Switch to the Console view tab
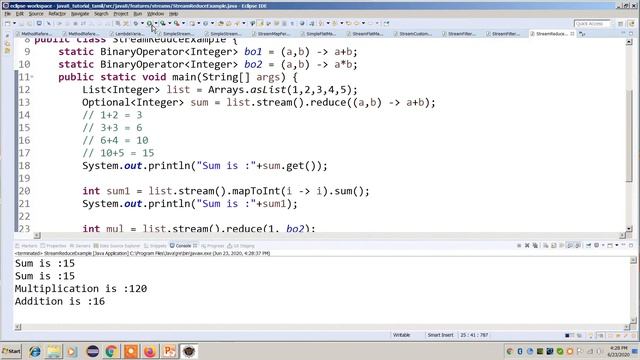The width and height of the screenshot is (640, 360). click(183, 246)
